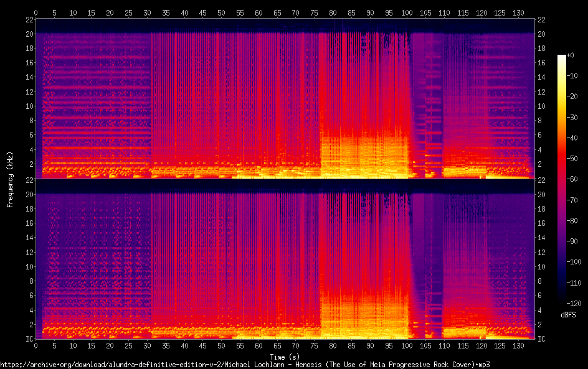This screenshot has height=369, width=588.
Task: Click the "DC" label on the left frequency axis
Action: pos(29,339)
